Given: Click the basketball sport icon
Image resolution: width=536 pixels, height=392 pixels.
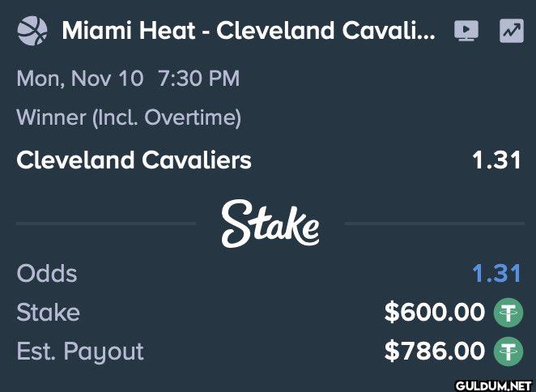Looking at the screenshot, I should tap(32, 31).
